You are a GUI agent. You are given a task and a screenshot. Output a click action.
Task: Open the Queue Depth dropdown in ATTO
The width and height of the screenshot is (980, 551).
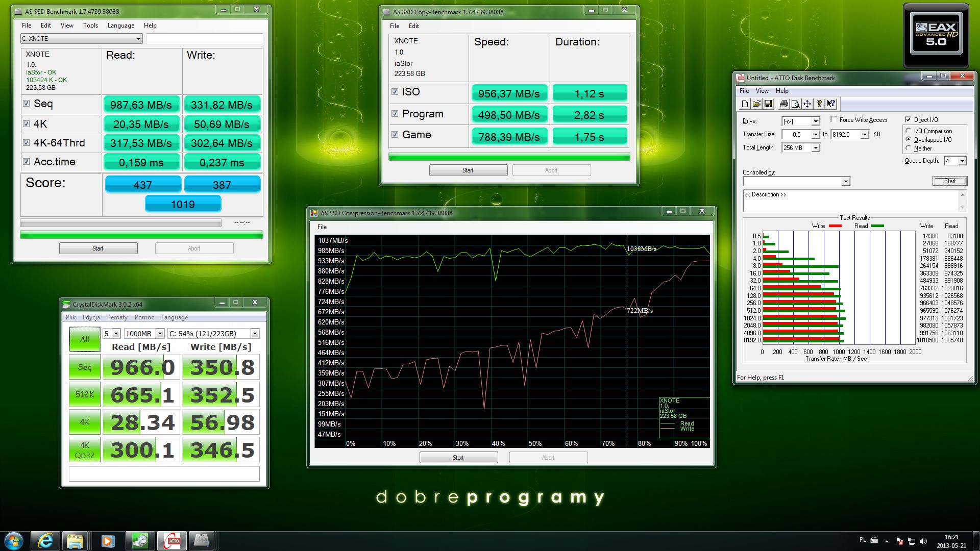coord(955,161)
